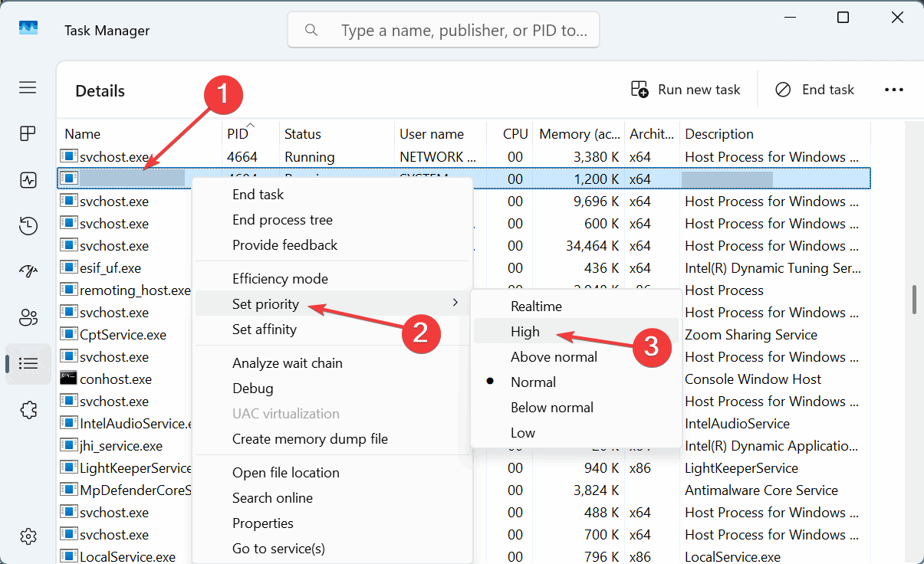Select the LightKeeperService description cell

742,467
